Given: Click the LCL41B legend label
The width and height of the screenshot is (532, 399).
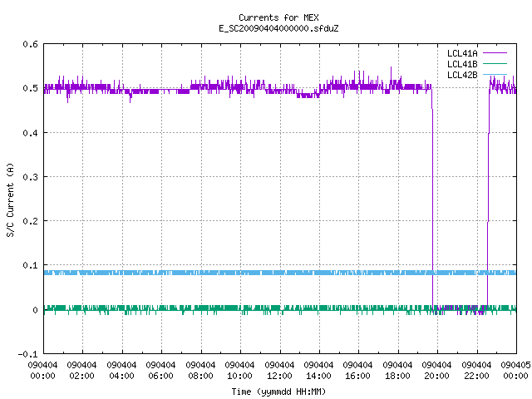Looking at the screenshot, I should [x=462, y=64].
